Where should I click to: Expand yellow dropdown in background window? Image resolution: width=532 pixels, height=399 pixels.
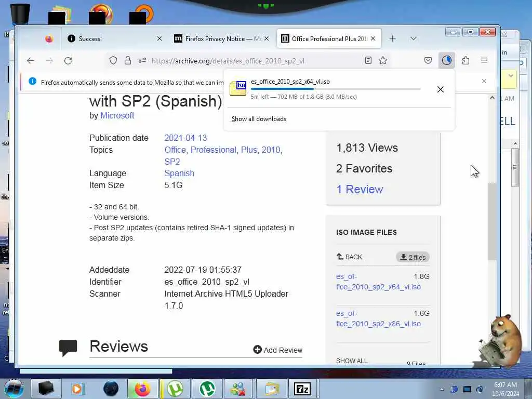[511, 76]
